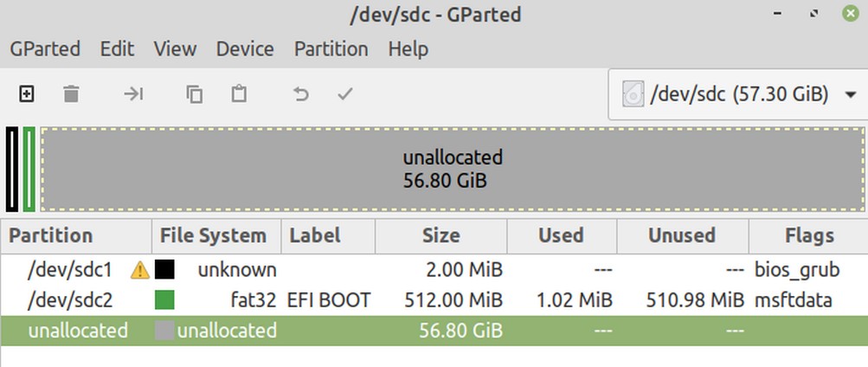Viewport: 868px width, 367px height.
Task: Open the Device menu
Action: [245, 48]
